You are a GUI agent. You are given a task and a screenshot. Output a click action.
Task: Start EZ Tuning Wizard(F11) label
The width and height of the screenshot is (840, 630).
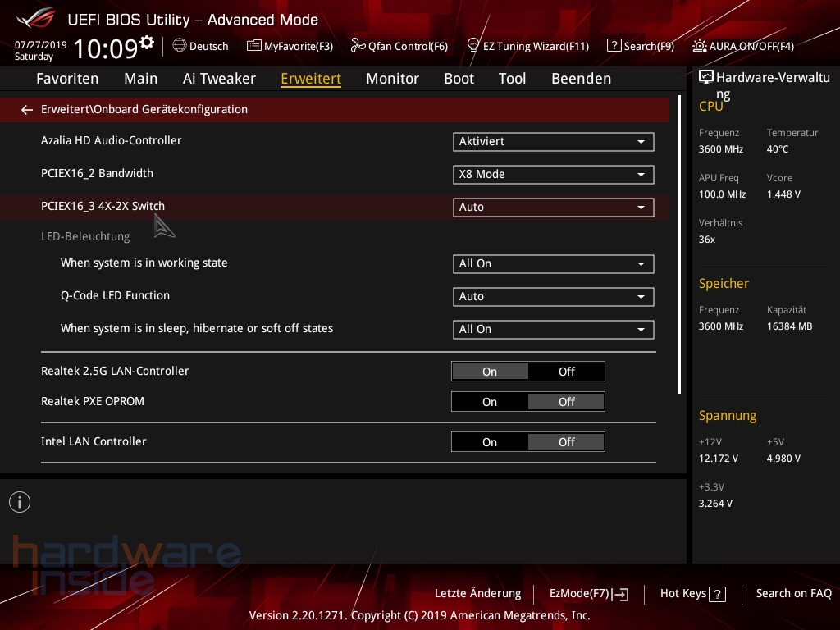pyautogui.click(x=536, y=47)
